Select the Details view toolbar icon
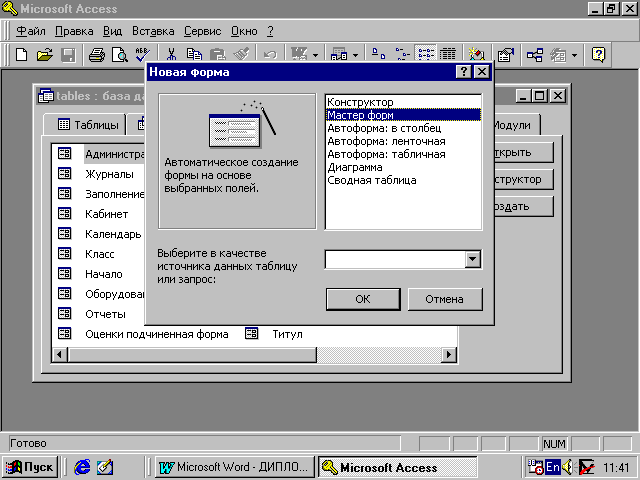The image size is (640, 480). 448,55
